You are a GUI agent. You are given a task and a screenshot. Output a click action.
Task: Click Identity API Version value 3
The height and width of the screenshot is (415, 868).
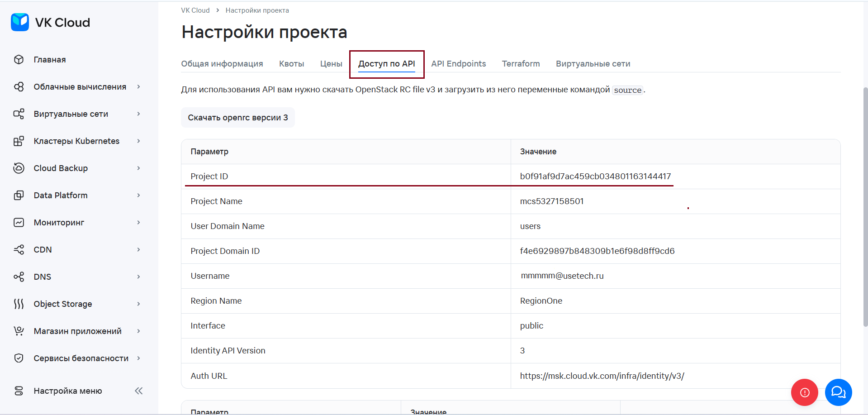(x=522, y=351)
